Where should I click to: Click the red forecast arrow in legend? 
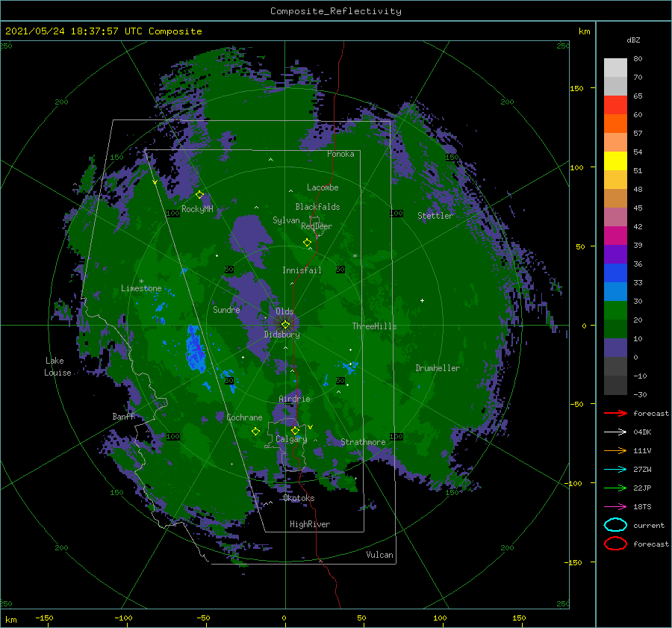tap(615, 413)
